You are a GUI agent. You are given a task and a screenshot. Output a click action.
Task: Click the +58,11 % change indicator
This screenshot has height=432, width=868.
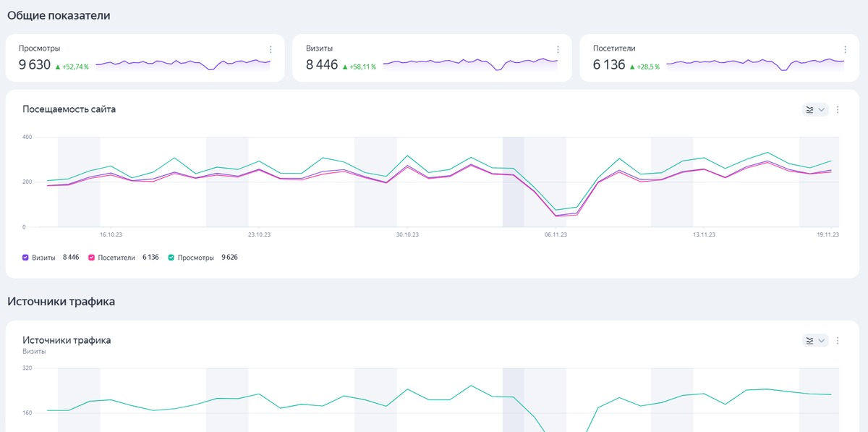(359, 67)
